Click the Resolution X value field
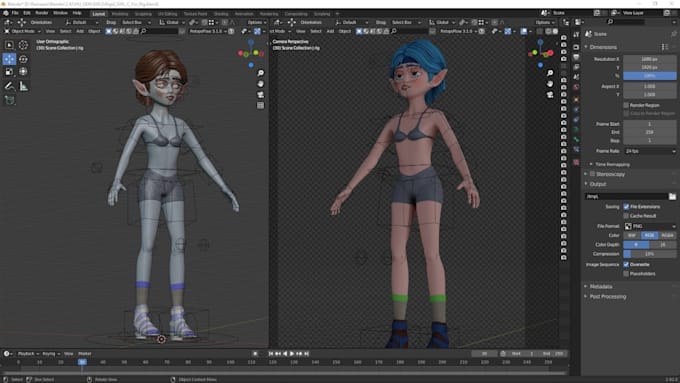The image size is (680, 383). [x=650, y=59]
